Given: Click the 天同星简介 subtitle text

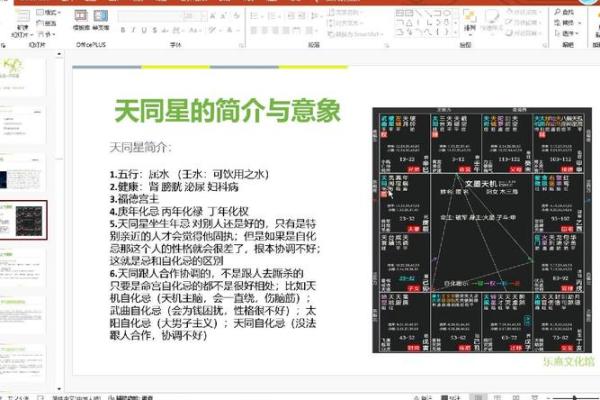Looking at the screenshot, I should tap(140, 147).
